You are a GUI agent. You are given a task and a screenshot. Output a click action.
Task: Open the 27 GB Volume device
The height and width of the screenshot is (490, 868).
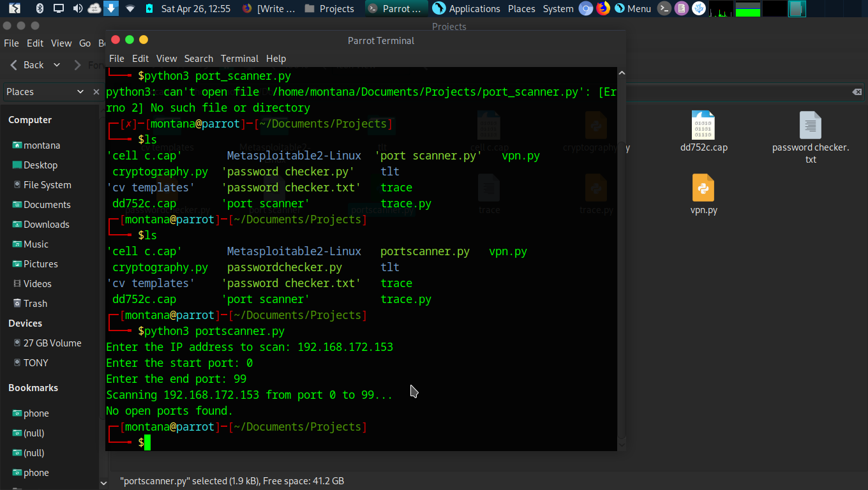[47, 343]
